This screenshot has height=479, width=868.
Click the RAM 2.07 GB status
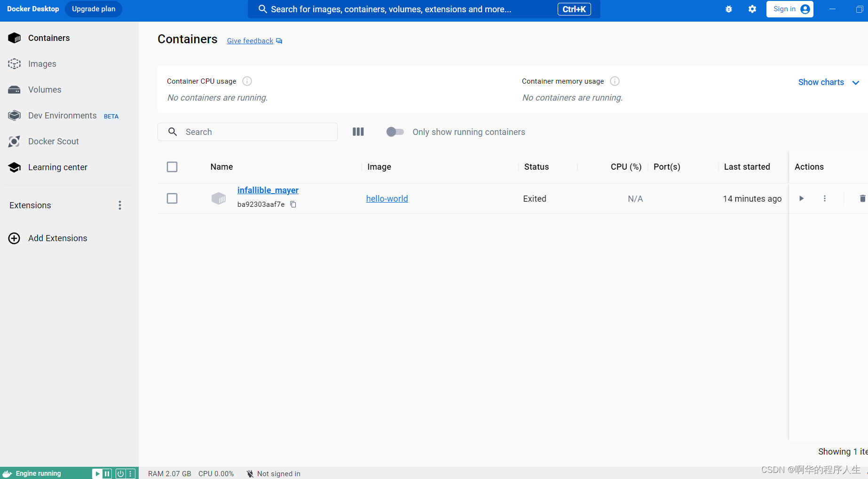(170, 474)
